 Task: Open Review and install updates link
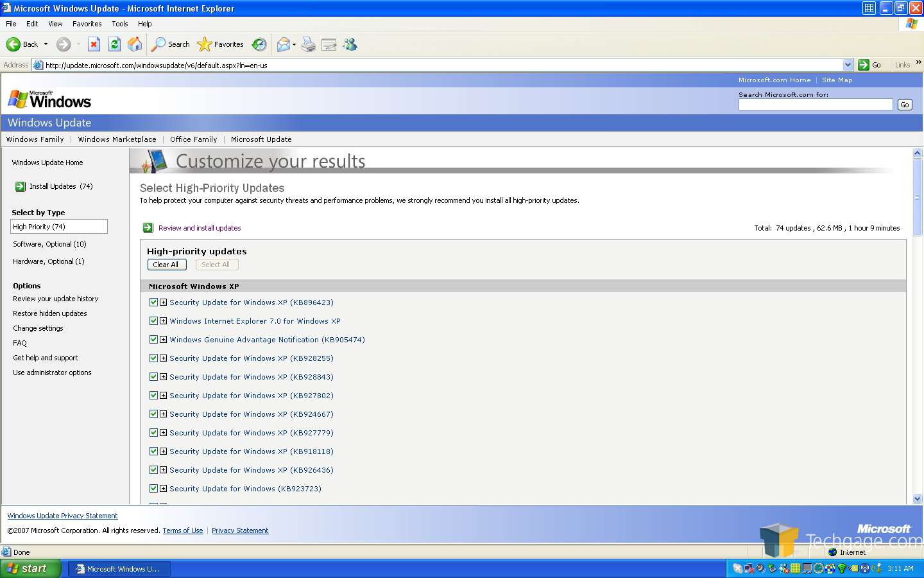click(x=200, y=228)
